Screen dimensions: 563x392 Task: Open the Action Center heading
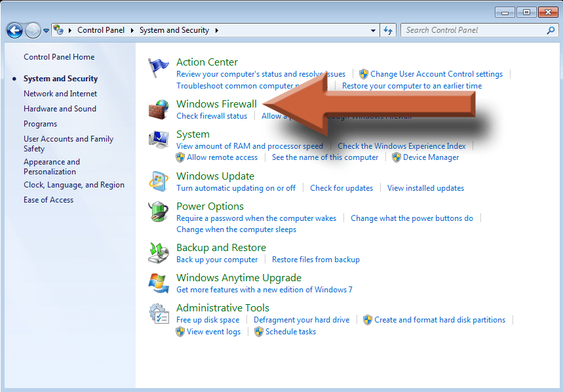tap(207, 62)
